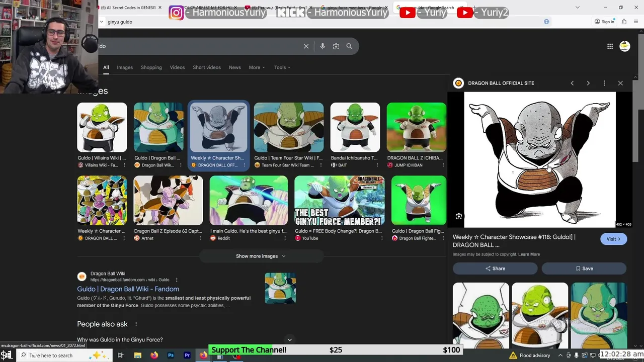Open the Tools dropdown
Screen dimensions: 644x362
point(282,67)
